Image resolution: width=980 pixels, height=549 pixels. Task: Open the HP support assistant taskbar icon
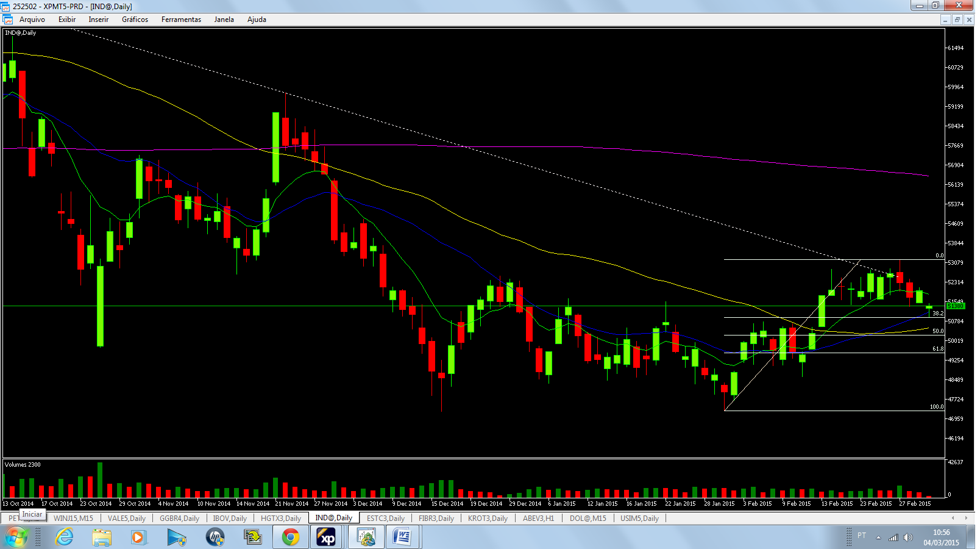(215, 537)
